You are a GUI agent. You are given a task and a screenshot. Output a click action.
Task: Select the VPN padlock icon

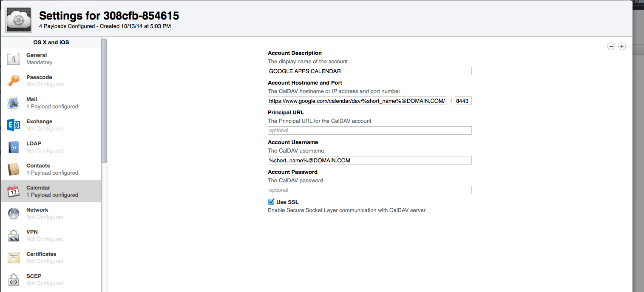(x=14, y=235)
